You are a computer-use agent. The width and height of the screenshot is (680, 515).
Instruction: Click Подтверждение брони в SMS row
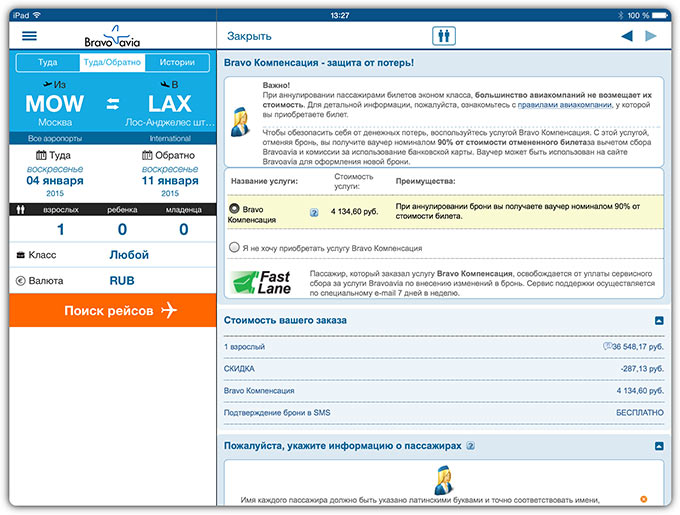tap(444, 413)
